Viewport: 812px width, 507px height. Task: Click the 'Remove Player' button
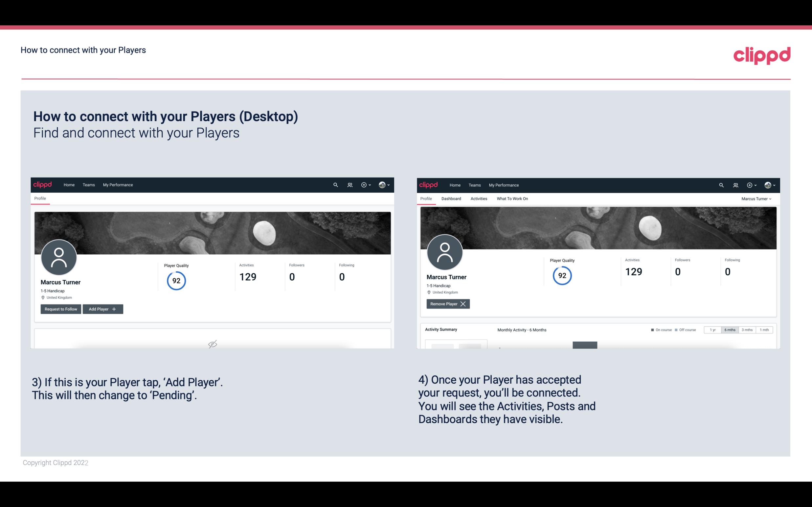(447, 304)
